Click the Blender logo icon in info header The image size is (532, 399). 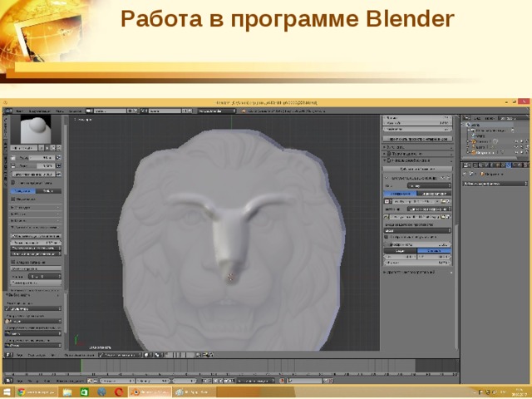coord(243,111)
